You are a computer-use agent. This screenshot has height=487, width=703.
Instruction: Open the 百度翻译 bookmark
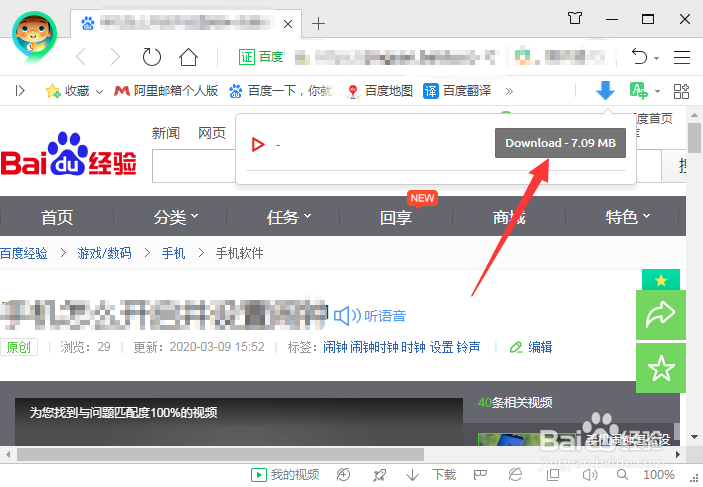457,91
